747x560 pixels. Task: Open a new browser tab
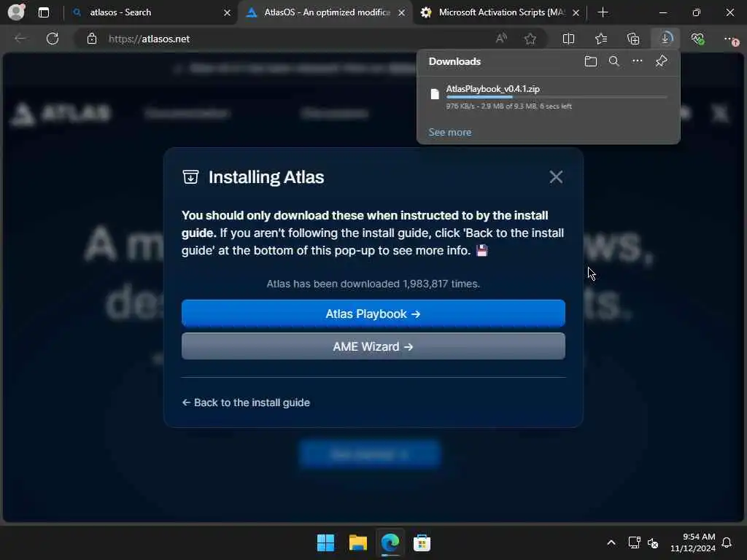603,12
